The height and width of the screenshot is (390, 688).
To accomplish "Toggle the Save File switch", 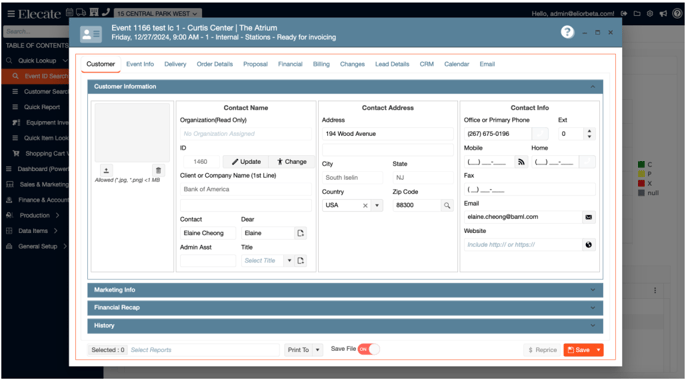I will [x=369, y=350].
